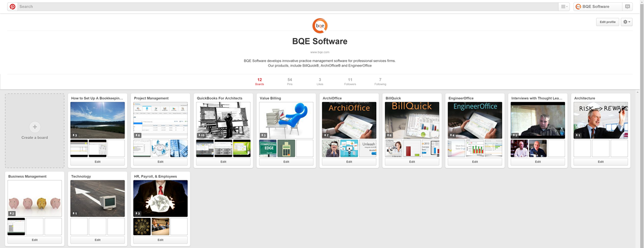Edit the Project Management board
The image size is (644, 248).
160,162
